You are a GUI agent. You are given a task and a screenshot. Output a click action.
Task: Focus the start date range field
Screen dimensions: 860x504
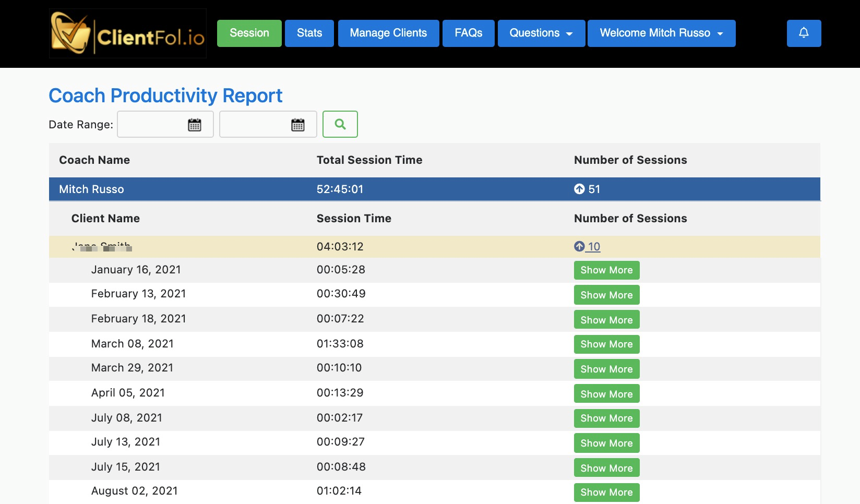165,124
